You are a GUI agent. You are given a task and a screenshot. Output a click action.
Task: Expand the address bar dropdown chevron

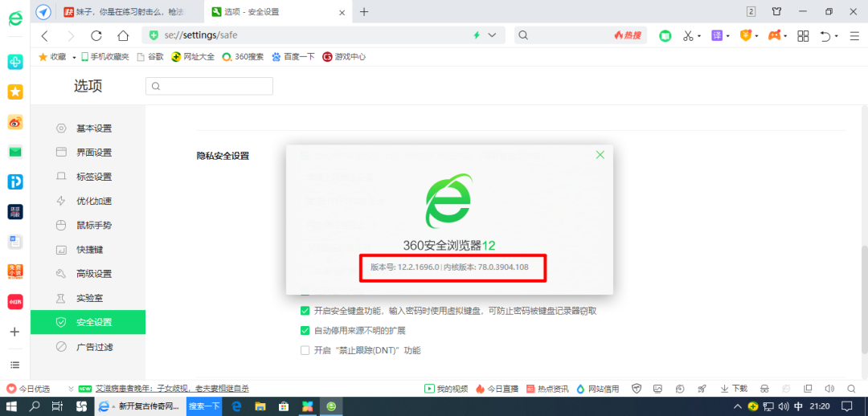[492, 35]
